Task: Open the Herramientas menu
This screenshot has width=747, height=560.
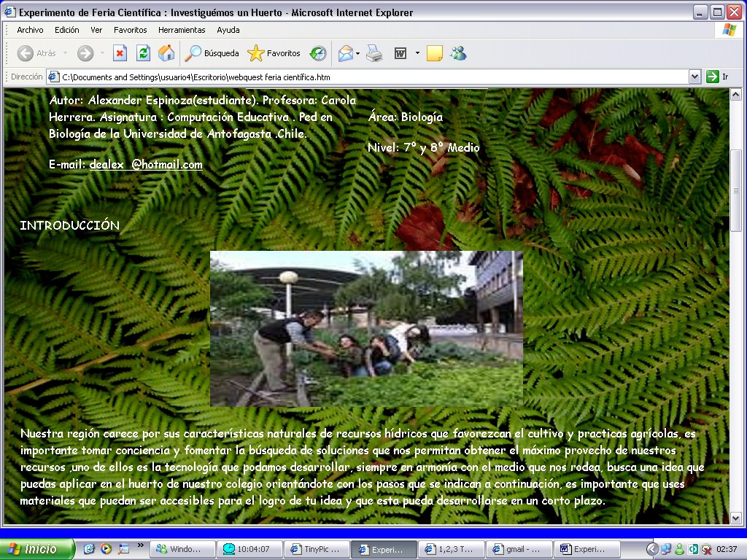Action: click(x=182, y=30)
